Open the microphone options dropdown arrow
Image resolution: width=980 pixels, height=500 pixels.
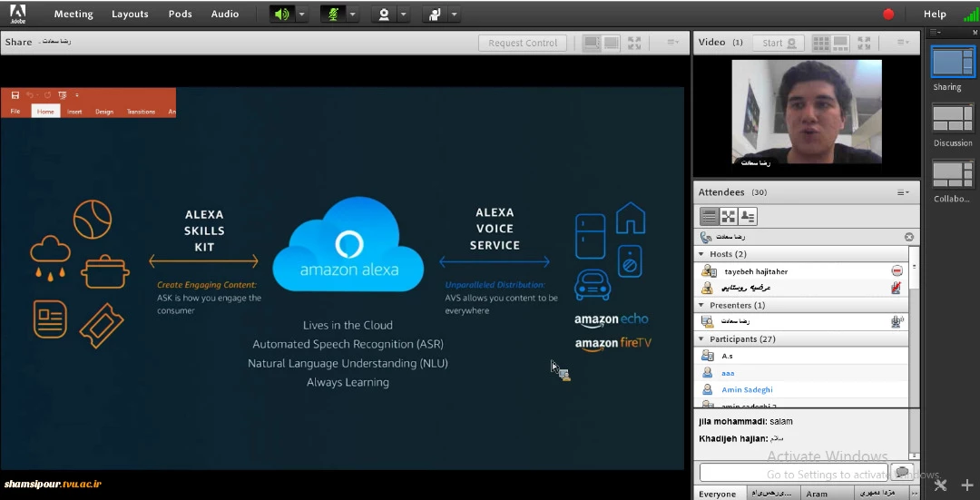352,14
